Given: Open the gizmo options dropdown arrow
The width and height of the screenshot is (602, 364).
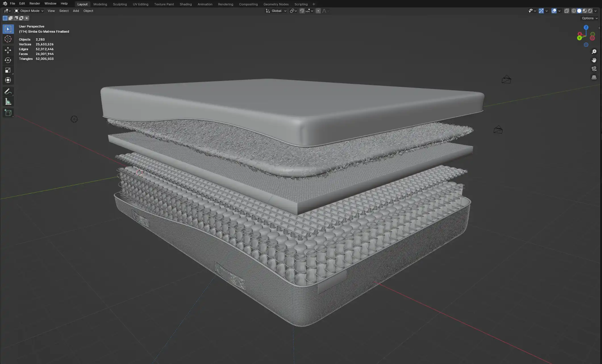Looking at the screenshot, I should click(x=547, y=11).
